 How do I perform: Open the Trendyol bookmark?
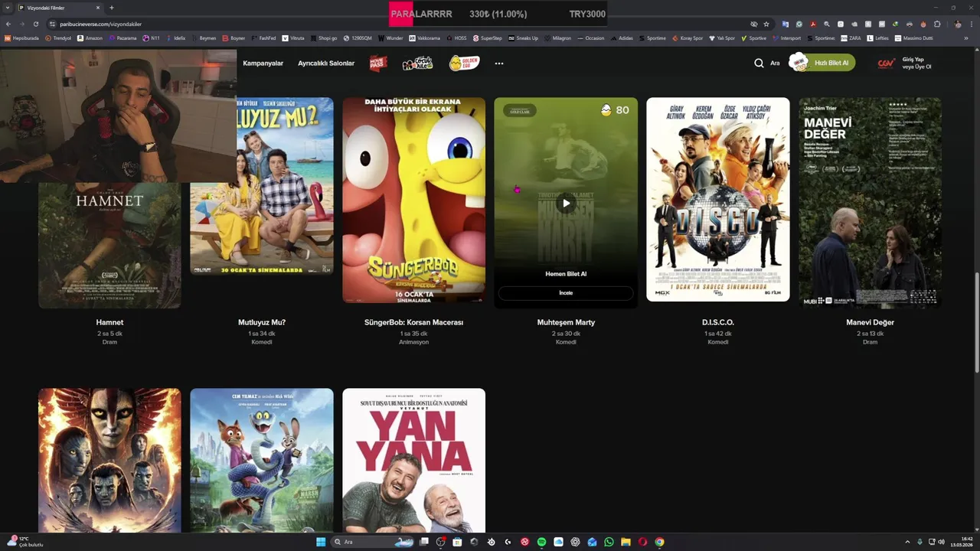[58, 37]
